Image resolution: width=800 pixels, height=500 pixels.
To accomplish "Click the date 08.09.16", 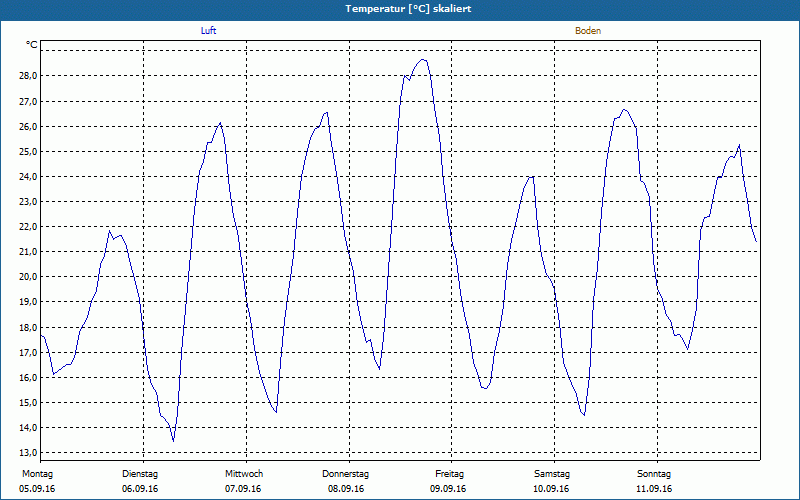I will pos(346,489).
